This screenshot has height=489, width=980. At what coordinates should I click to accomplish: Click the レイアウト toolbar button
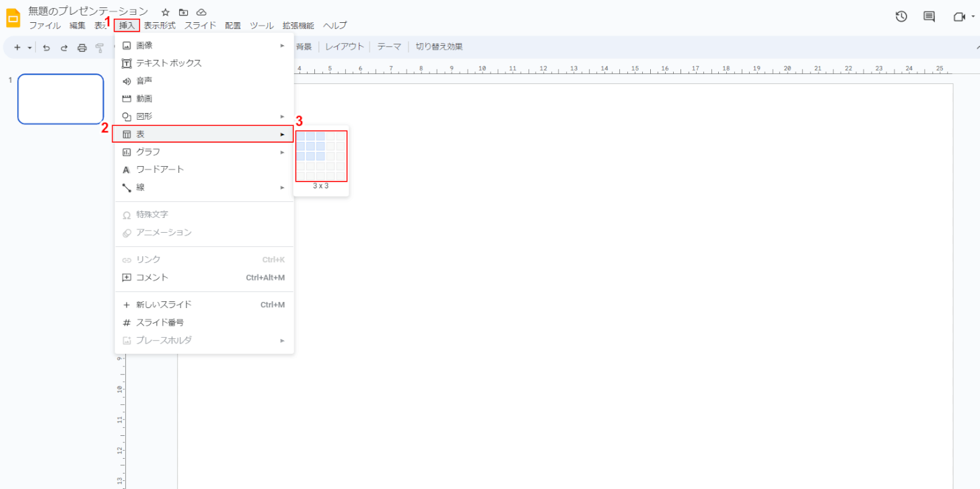coord(345,47)
